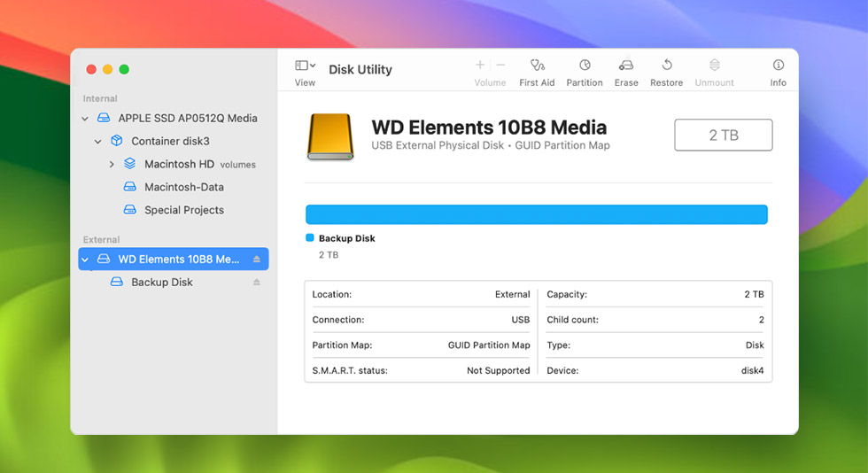Click the Erase toolbar icon

click(626, 66)
